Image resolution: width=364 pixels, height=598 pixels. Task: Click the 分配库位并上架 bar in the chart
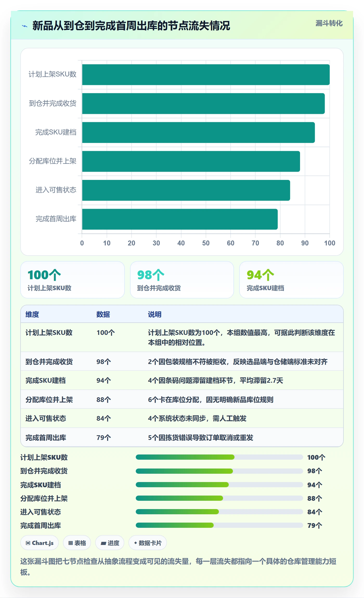pyautogui.click(x=191, y=161)
